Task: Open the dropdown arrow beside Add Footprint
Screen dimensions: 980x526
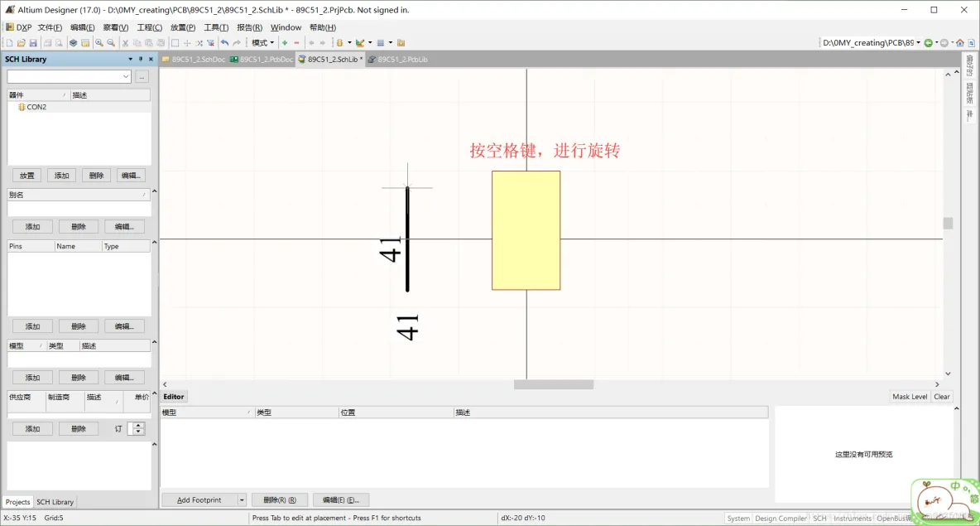Action: click(242, 500)
